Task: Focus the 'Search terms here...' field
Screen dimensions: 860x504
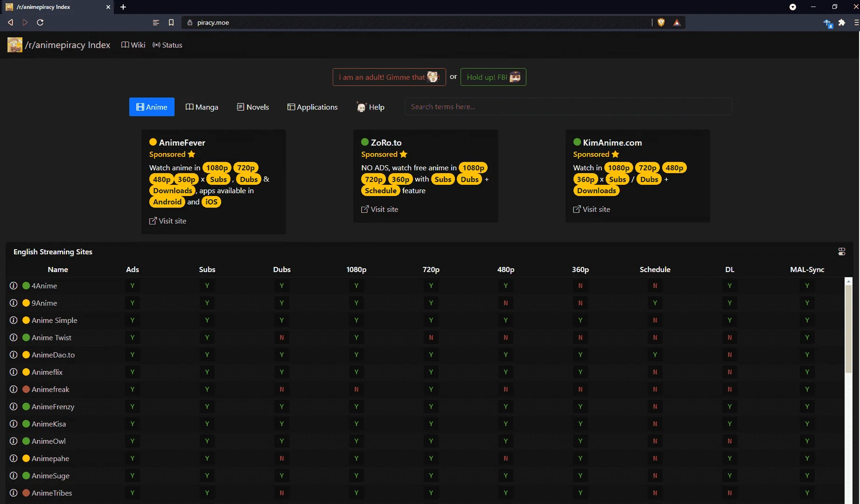Action: pyautogui.click(x=568, y=106)
